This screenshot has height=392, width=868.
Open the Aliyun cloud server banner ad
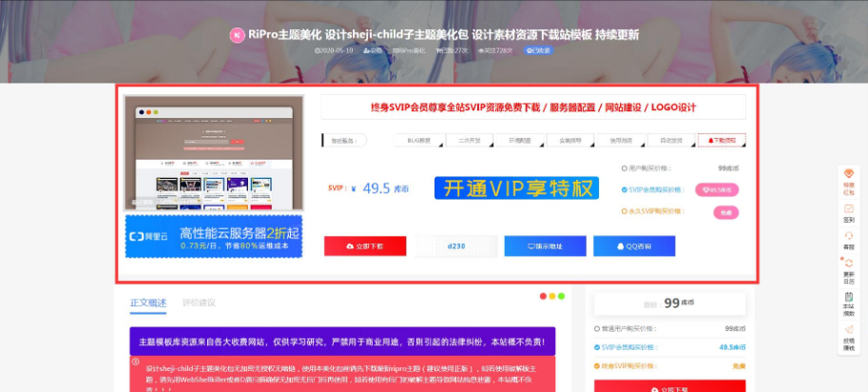[x=214, y=236]
